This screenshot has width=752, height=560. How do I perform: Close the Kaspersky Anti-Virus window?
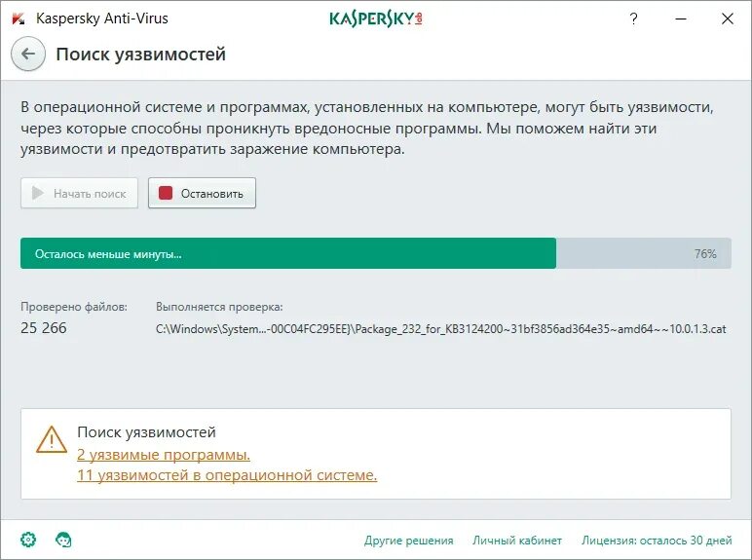pyautogui.click(x=727, y=19)
